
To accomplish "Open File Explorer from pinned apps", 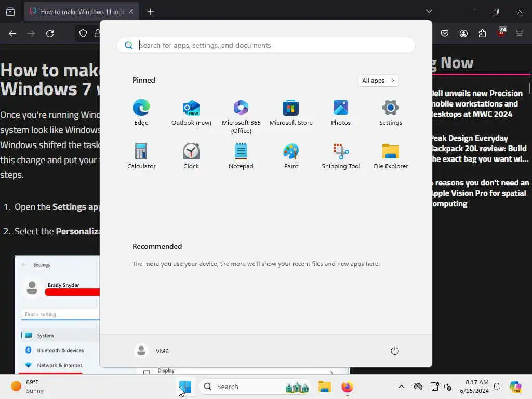I will (x=391, y=156).
